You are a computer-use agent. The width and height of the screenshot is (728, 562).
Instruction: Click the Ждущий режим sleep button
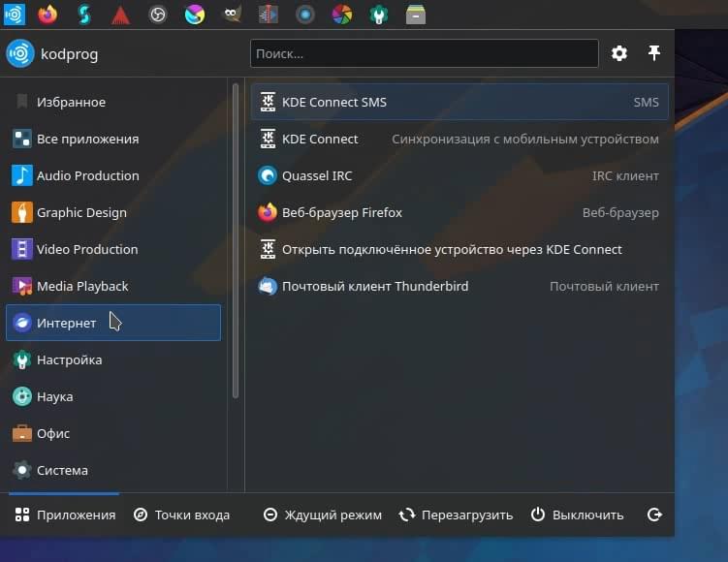[x=322, y=515]
